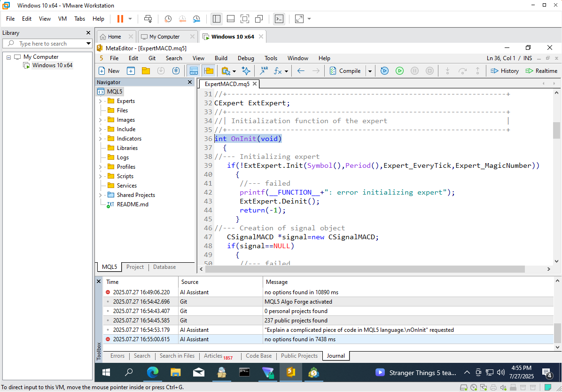Expand the Indicators folder tree node
The height and width of the screenshot is (392, 562).
100,139
